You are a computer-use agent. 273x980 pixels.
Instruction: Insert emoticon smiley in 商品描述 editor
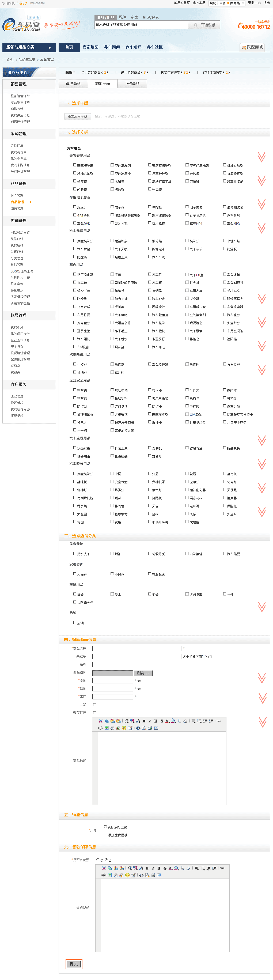tap(124, 728)
